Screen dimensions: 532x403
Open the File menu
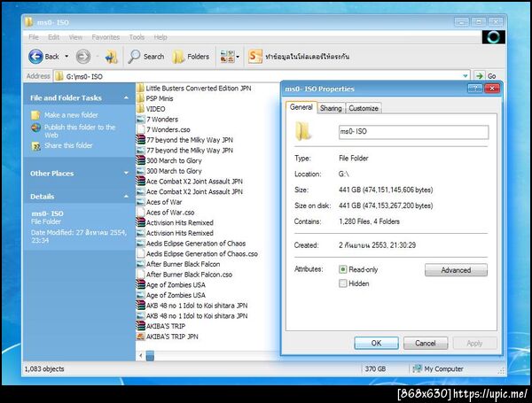coord(34,37)
